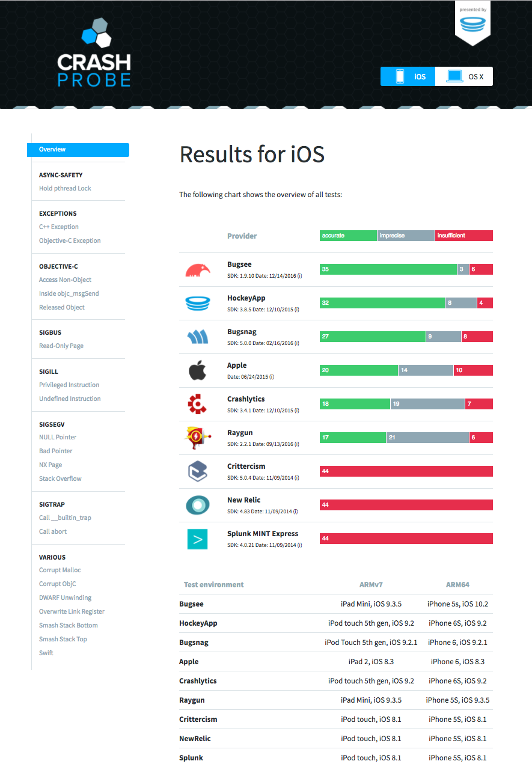Click the Apple logo icon
This screenshot has height=776, width=532.
[x=198, y=371]
